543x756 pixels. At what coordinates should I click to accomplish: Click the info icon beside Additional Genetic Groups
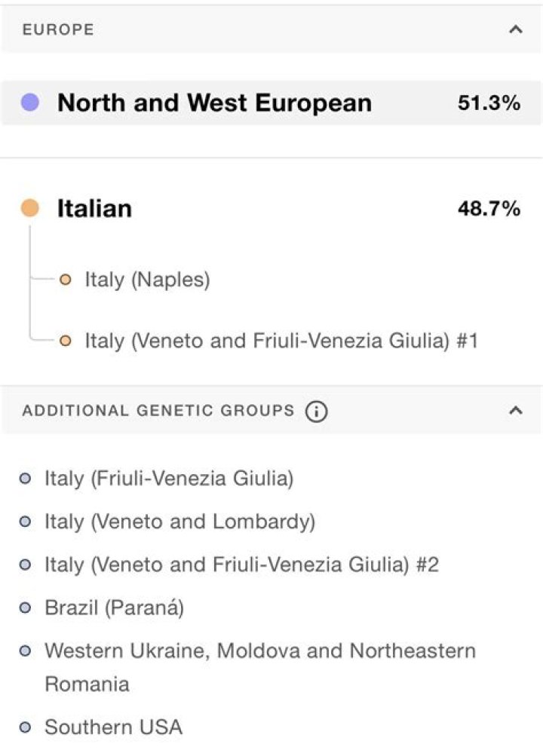[318, 412]
